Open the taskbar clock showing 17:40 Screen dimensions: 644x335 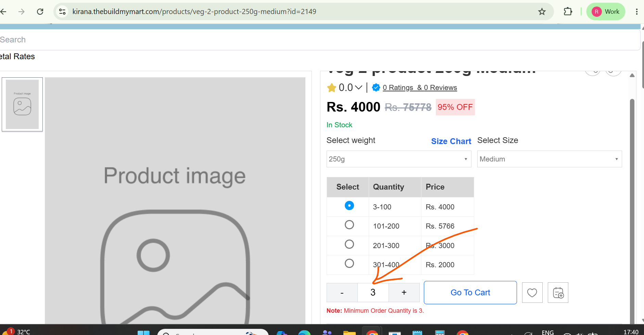coord(631,332)
